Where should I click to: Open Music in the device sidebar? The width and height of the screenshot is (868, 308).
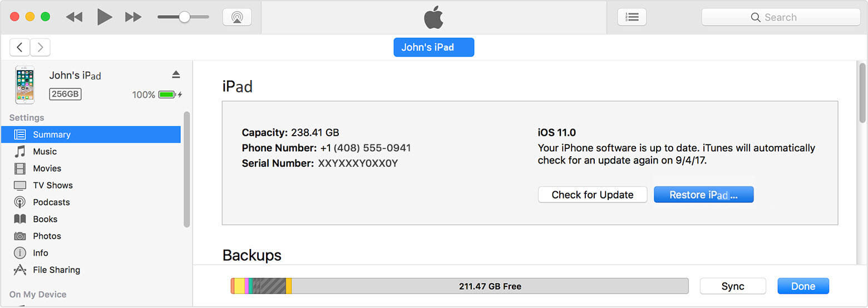pyautogui.click(x=45, y=151)
